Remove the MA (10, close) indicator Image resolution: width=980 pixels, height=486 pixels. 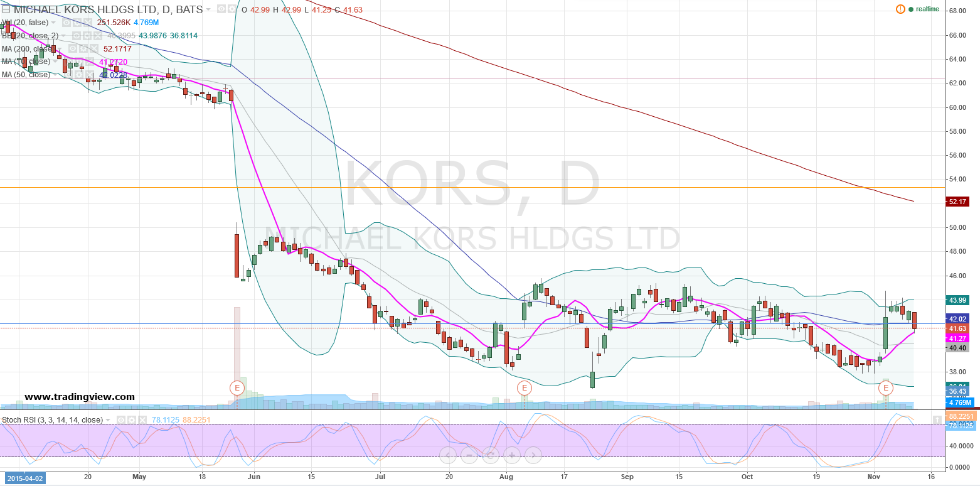click(89, 62)
